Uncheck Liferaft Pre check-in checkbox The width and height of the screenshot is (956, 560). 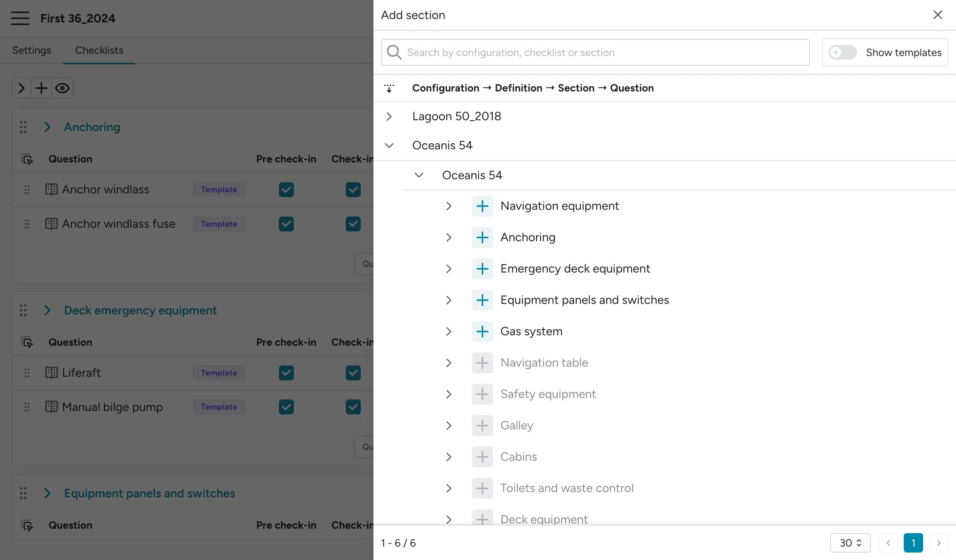286,373
